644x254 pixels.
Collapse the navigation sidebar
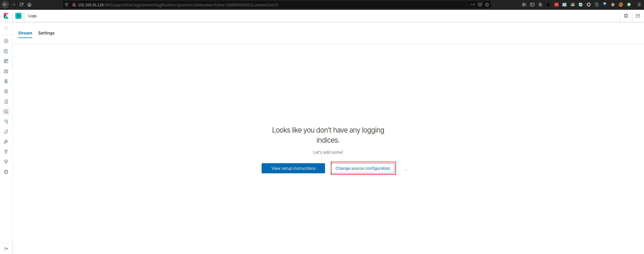click(x=6, y=248)
